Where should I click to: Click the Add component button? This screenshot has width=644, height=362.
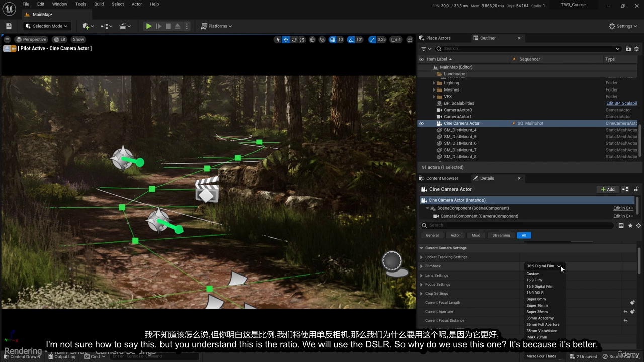(608, 189)
